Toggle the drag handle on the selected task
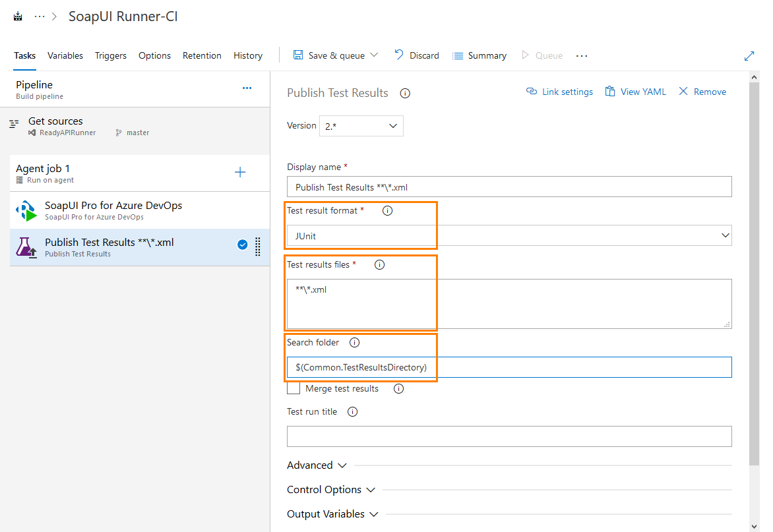The height and width of the screenshot is (532, 773). coord(257,247)
